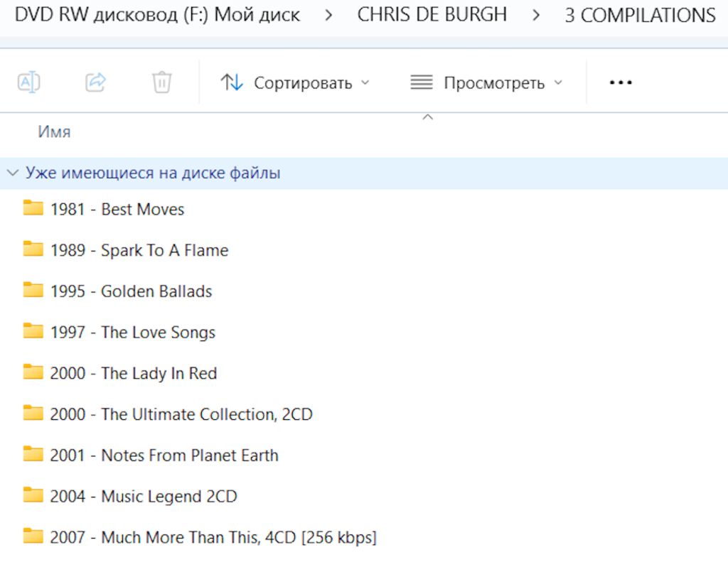Select the 2000 - The Lady In Red folder icon
The image size is (728, 582).
tap(33, 372)
